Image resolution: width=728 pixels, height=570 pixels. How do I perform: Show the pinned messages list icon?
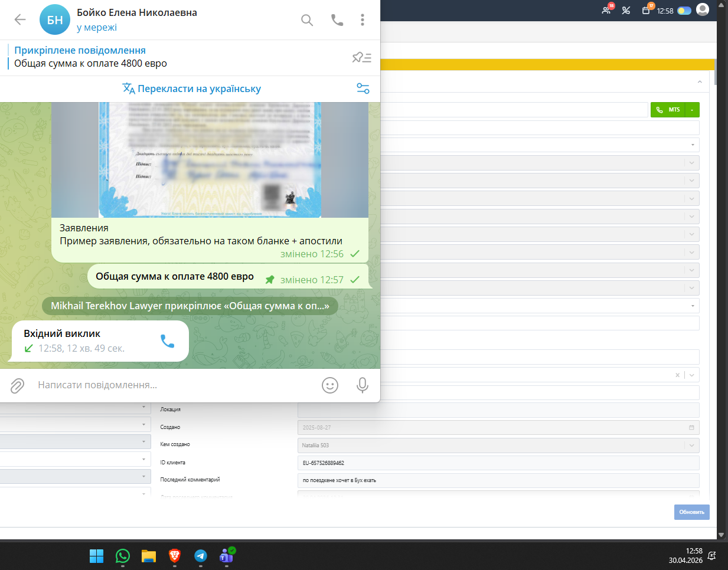(361, 57)
